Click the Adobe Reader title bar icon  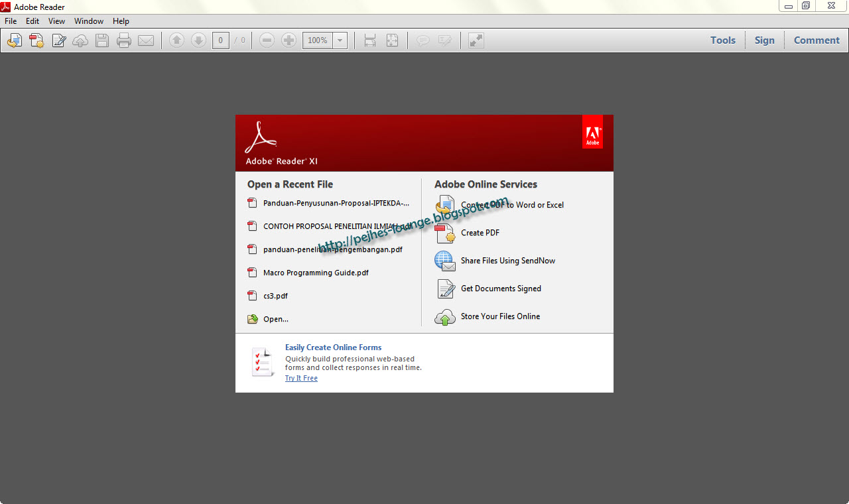click(x=6, y=7)
